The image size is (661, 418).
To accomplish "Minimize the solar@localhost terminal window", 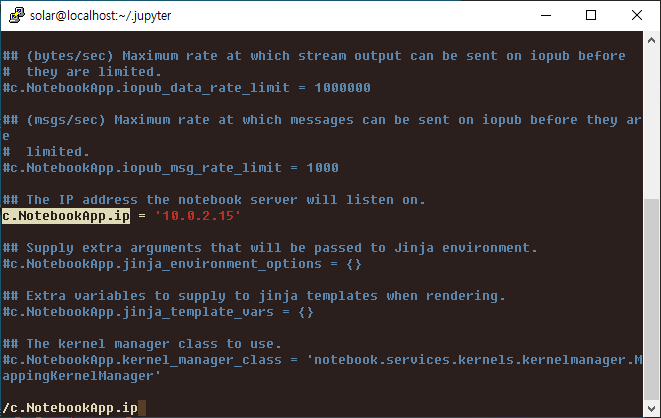I will click(546, 16).
